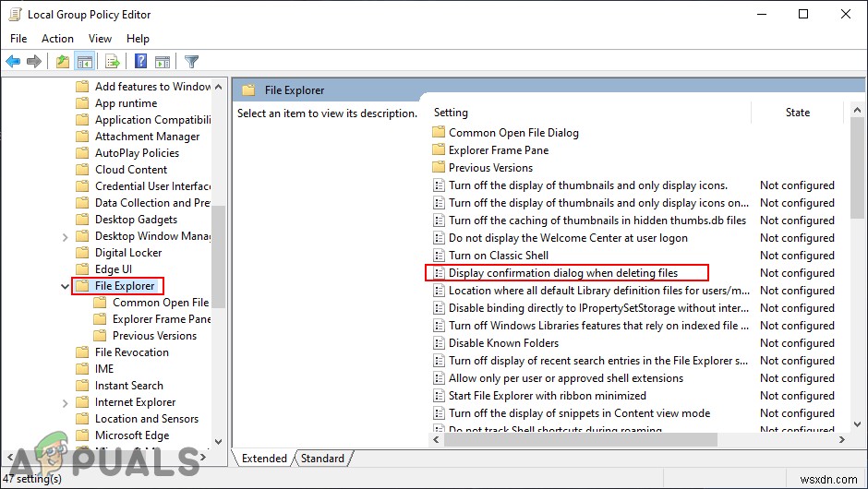Click settings list horizontal scroll right arrow

click(842, 440)
